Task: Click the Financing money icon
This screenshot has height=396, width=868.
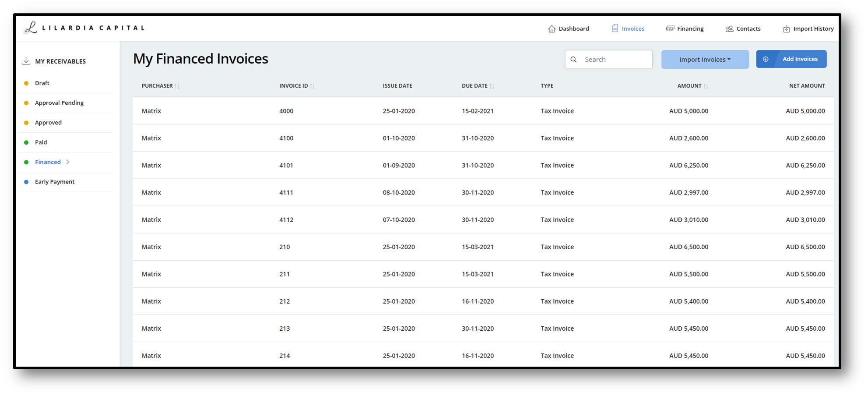Action: (670, 28)
